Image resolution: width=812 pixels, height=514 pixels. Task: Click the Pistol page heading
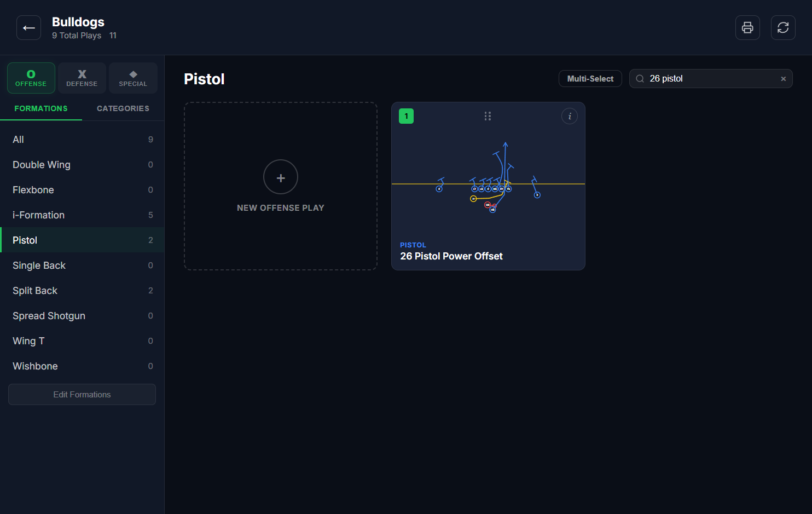[x=204, y=79]
